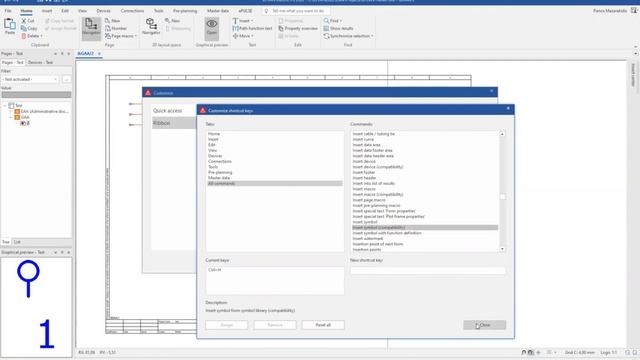640x360 pixels.
Task: Click the Copy icon in ribbon
Action: click(24, 28)
